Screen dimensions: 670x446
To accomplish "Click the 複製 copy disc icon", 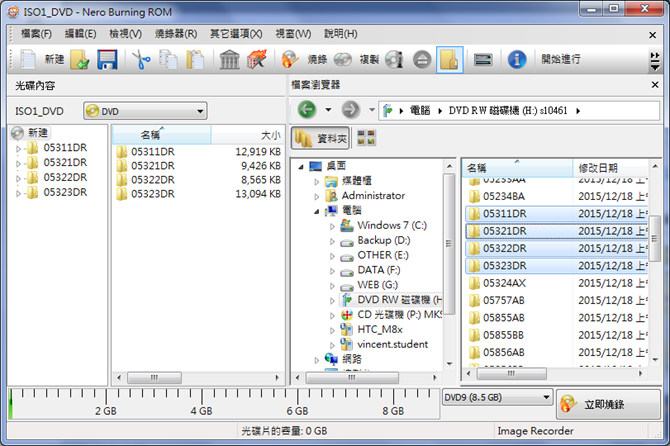I will [x=343, y=59].
